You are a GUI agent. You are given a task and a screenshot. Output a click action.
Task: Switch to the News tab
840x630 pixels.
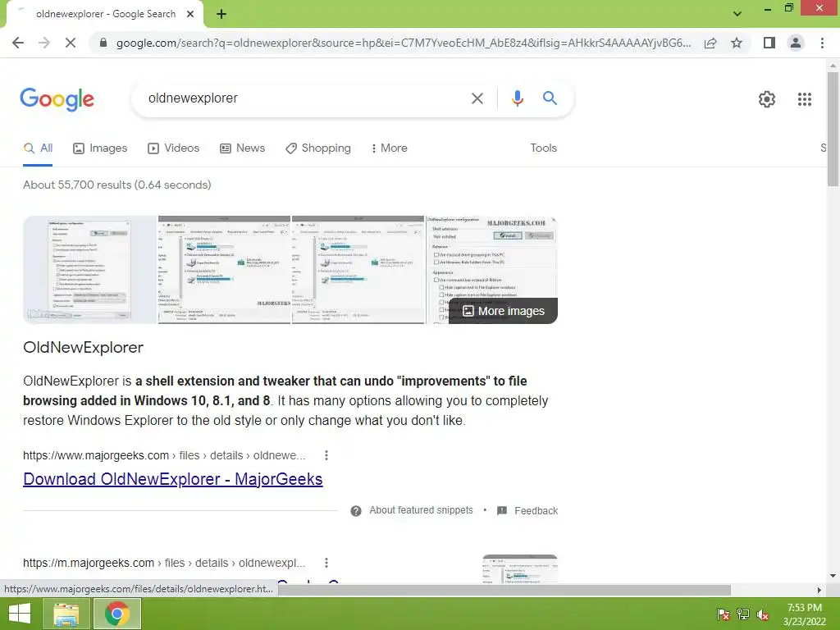pyautogui.click(x=242, y=148)
